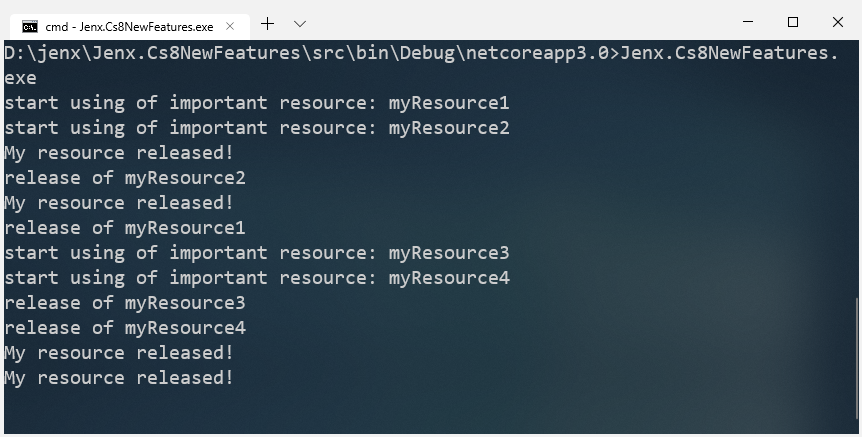The height and width of the screenshot is (437, 862).
Task: Click the start using myResource3 line
Action: pos(256,253)
